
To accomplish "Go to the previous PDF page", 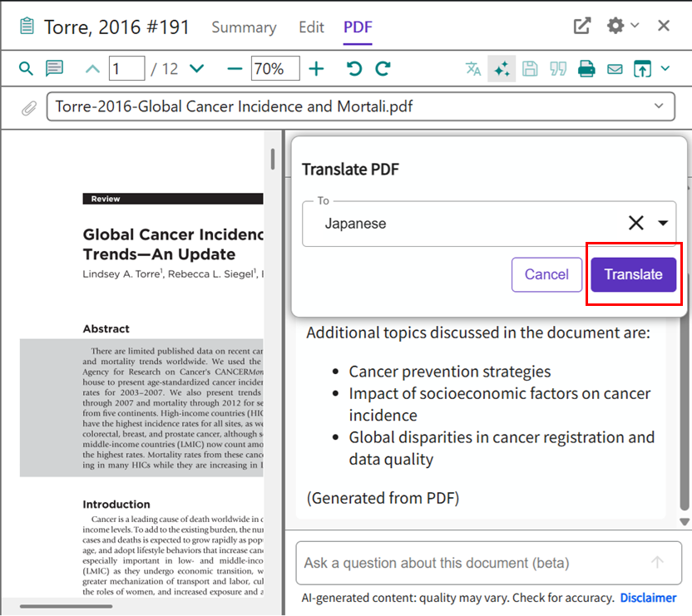I will pyautogui.click(x=92, y=69).
